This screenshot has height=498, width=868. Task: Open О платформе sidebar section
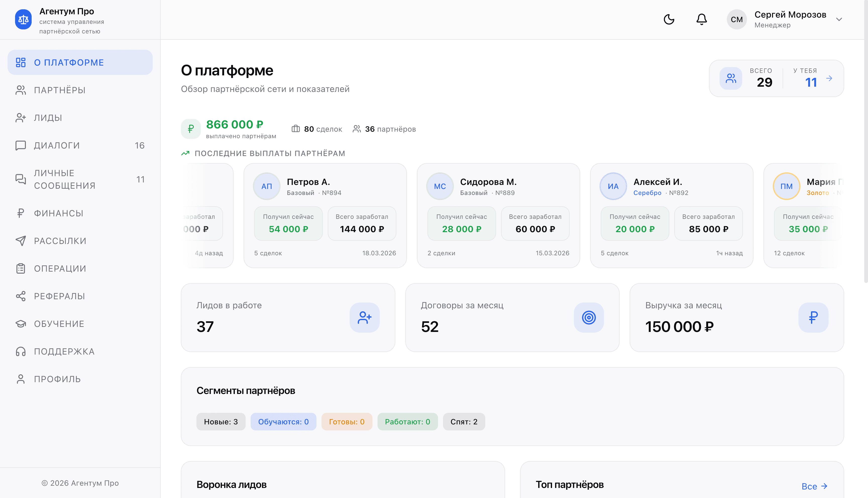[80, 62]
